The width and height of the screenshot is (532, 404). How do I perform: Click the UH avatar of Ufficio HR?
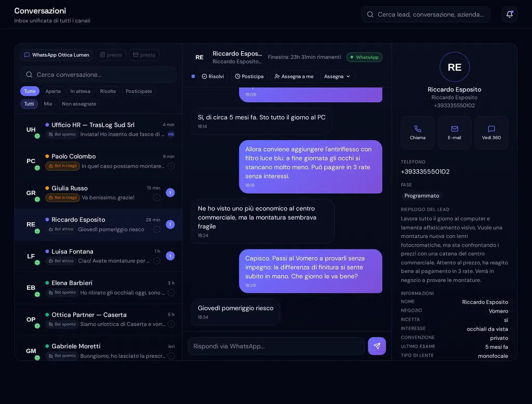pyautogui.click(x=31, y=130)
